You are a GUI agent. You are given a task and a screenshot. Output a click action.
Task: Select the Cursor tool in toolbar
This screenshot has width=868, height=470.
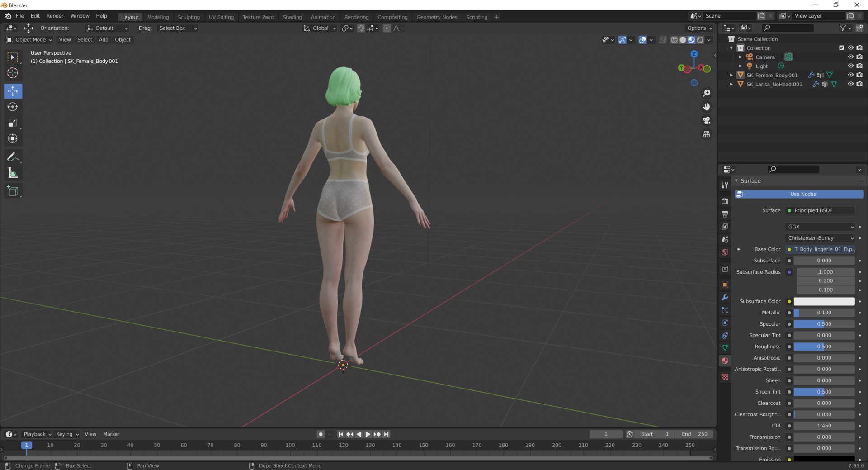click(13, 73)
